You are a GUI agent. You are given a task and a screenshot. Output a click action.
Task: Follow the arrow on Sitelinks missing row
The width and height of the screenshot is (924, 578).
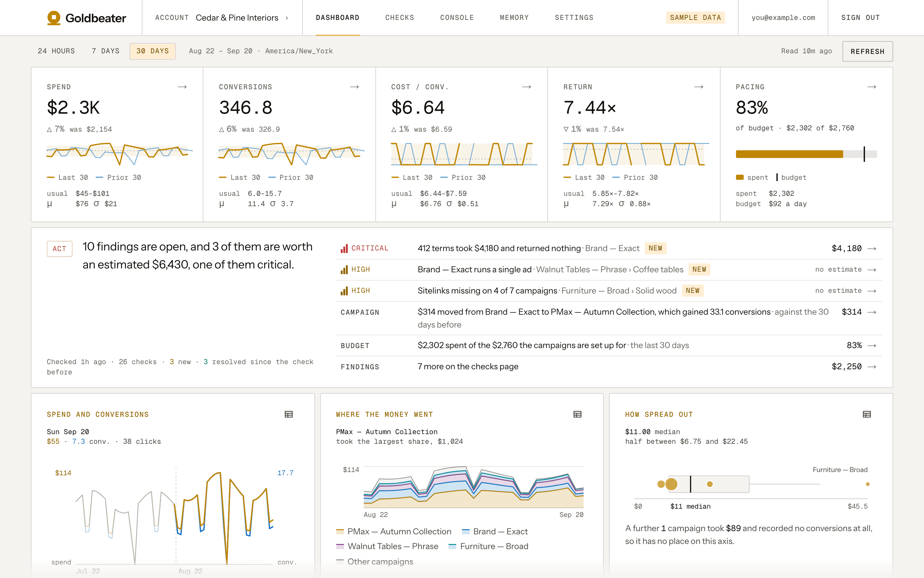[x=872, y=291]
